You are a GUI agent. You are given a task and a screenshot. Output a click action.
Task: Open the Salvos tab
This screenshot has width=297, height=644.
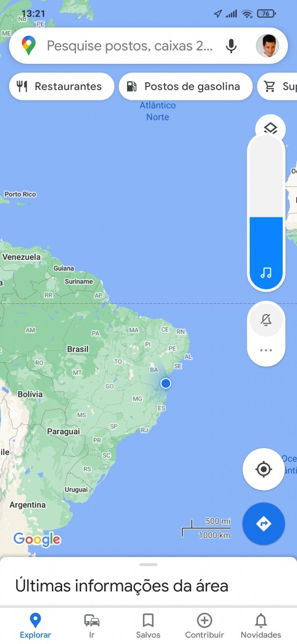click(148, 625)
